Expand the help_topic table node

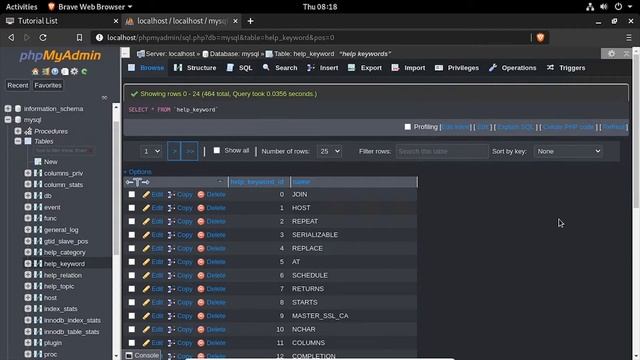click(28, 286)
